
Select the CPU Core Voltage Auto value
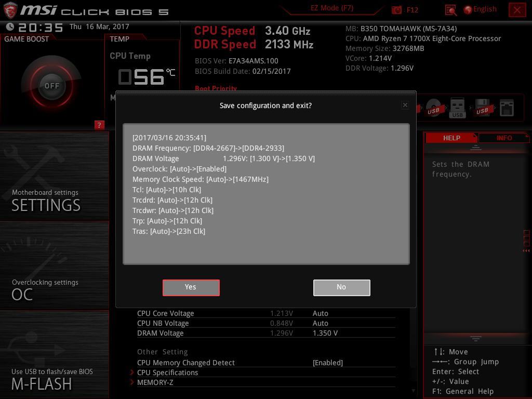click(320, 313)
